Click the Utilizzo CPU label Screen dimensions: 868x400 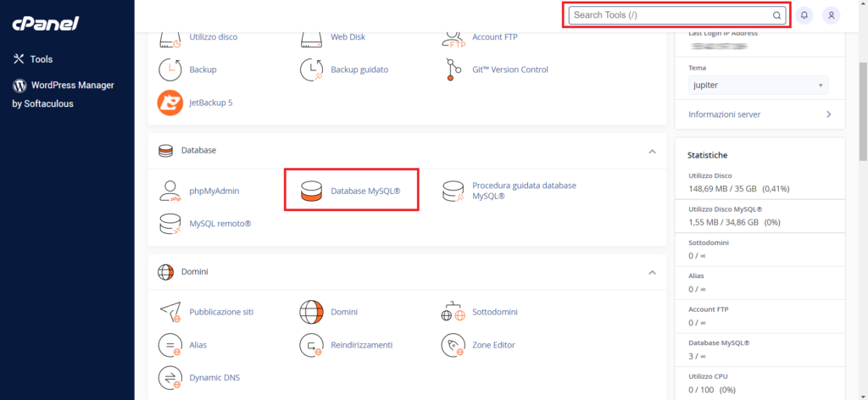[x=708, y=376]
